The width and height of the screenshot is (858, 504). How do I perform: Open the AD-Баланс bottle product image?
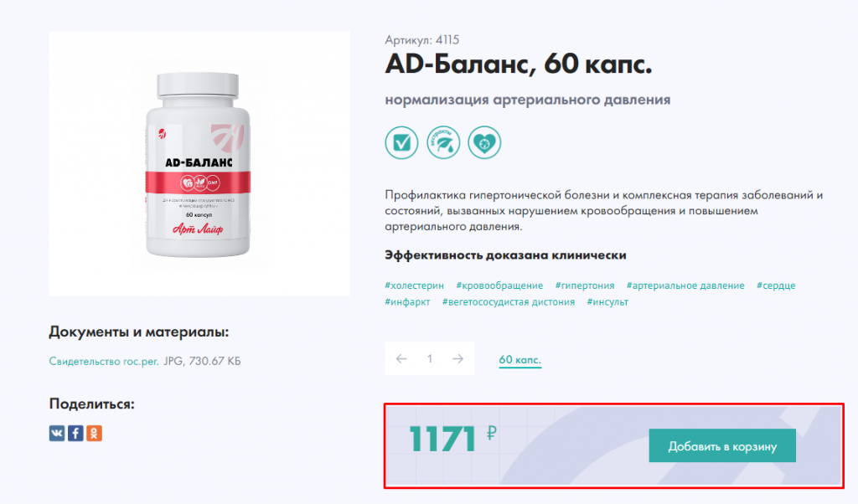[x=199, y=163]
